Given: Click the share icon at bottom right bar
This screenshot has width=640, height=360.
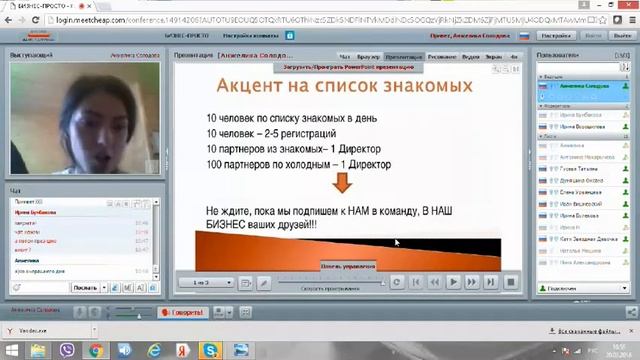Looking at the screenshot, I should tap(631, 313).
